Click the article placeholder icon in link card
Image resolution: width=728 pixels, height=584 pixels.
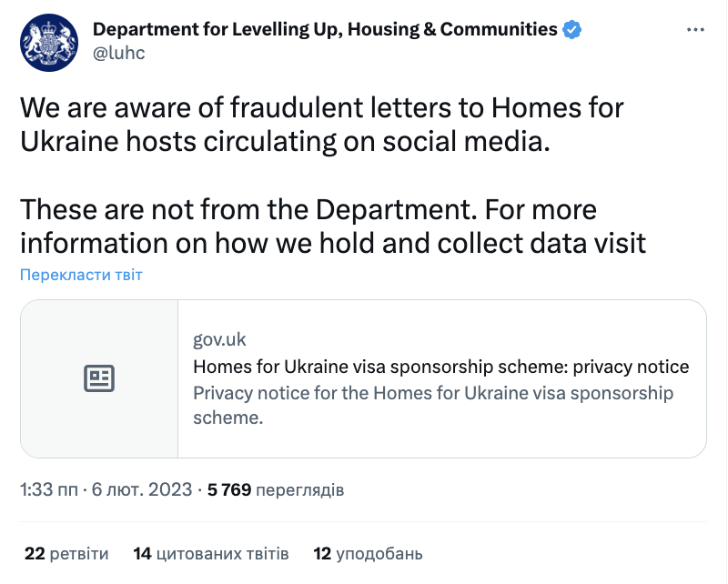click(99, 378)
